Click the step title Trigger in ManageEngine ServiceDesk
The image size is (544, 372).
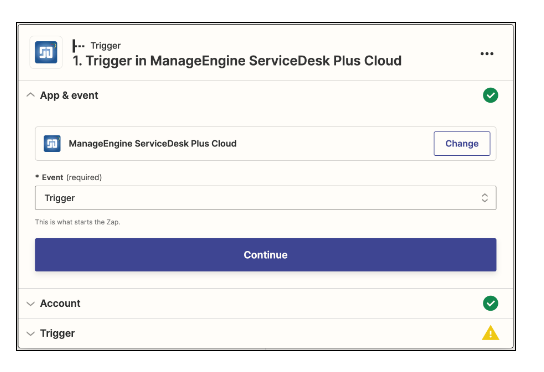click(237, 61)
